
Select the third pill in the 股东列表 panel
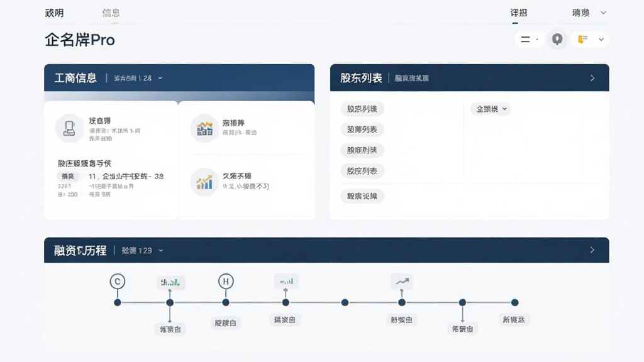click(362, 150)
